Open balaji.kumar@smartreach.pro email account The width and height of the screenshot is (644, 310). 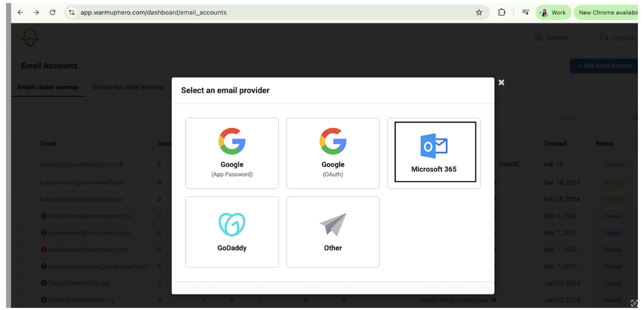[x=90, y=216]
